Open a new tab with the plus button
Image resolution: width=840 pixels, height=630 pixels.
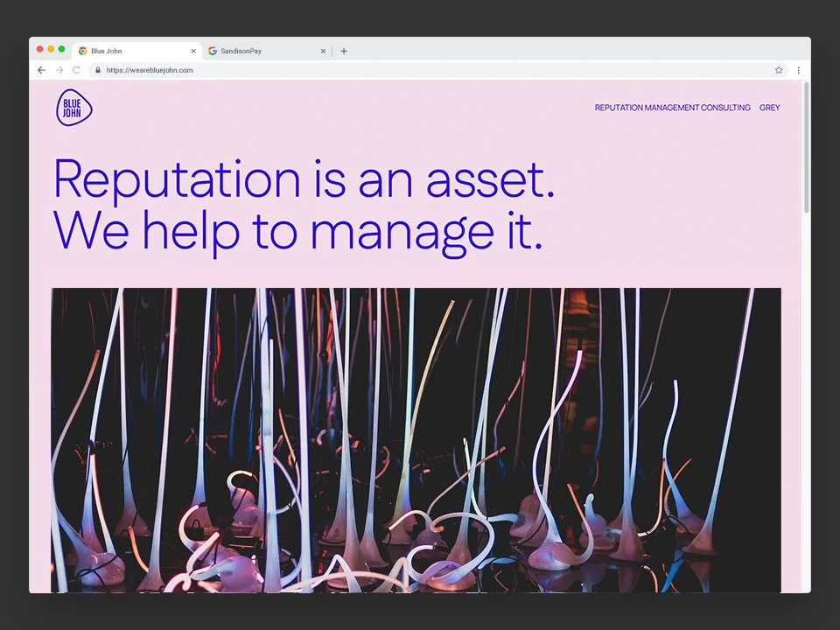(x=344, y=51)
